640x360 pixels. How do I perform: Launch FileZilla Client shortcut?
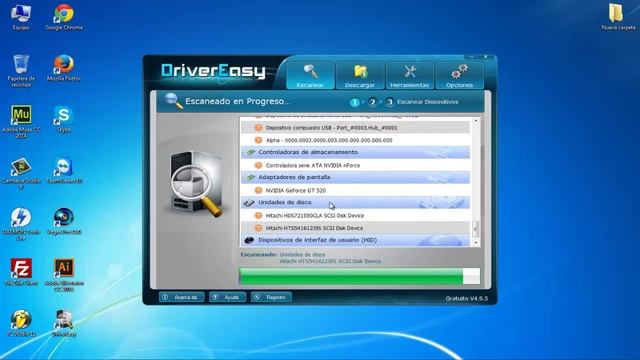coord(21,272)
